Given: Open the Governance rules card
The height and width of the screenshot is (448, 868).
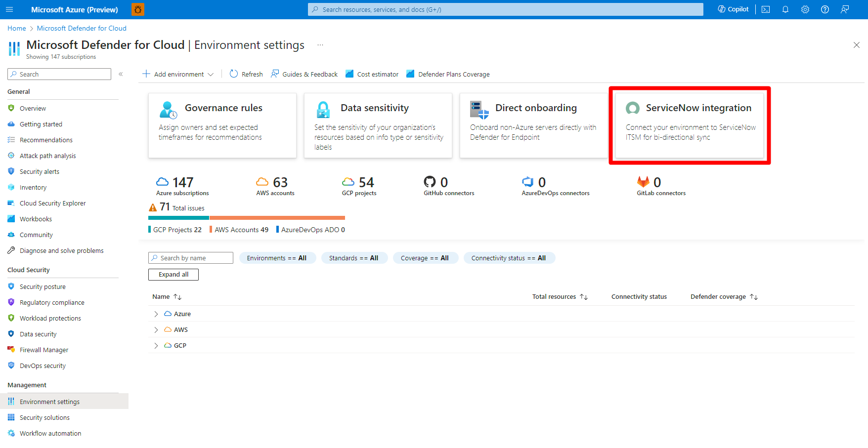Looking at the screenshot, I should (222, 125).
